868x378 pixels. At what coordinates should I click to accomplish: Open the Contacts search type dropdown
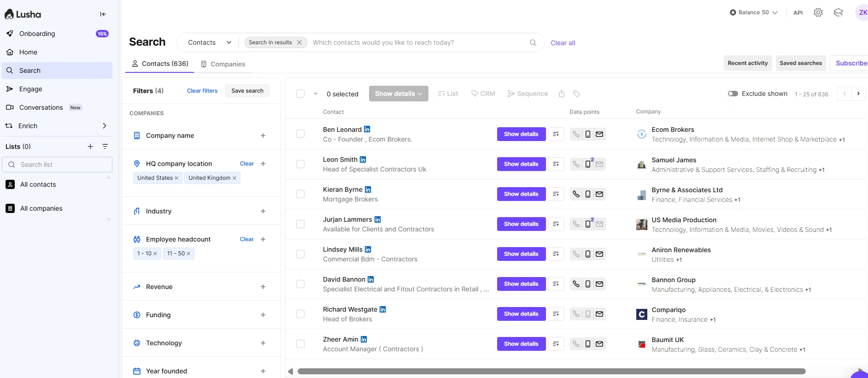(209, 42)
